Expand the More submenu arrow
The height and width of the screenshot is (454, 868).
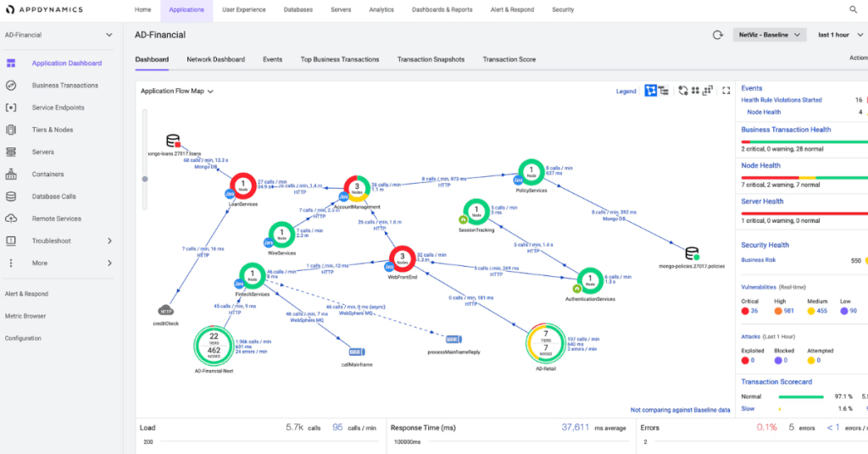point(109,263)
